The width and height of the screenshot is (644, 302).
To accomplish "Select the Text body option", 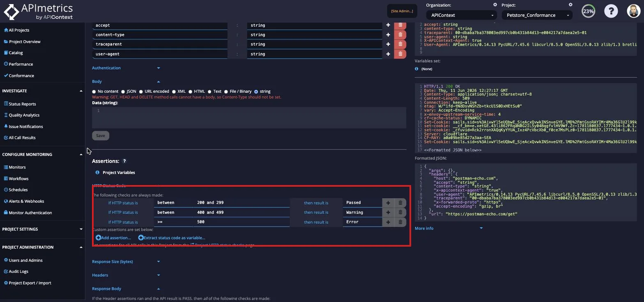I will coord(209,92).
